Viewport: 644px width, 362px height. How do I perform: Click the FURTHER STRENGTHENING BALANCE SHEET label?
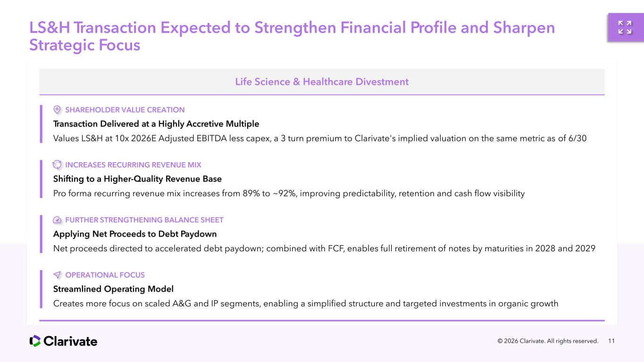[x=144, y=220]
